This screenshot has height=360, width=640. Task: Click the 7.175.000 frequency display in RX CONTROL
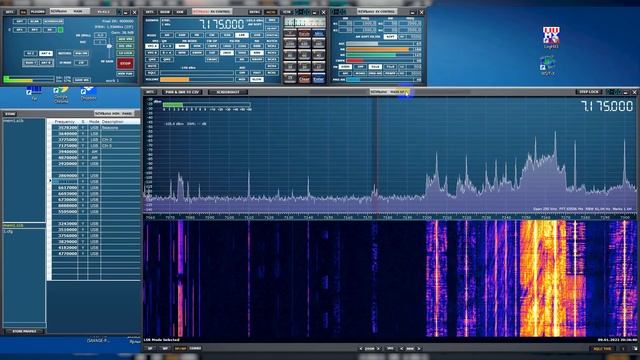tap(222, 24)
